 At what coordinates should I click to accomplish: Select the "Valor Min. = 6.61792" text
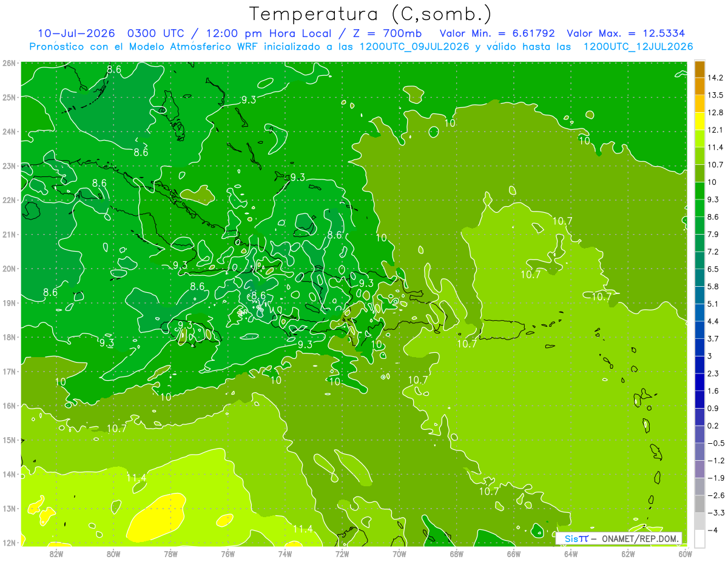(x=497, y=33)
